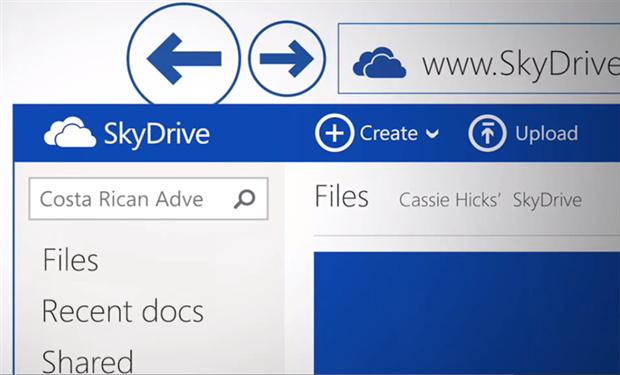
Task: Click the Upload button label
Action: click(546, 133)
